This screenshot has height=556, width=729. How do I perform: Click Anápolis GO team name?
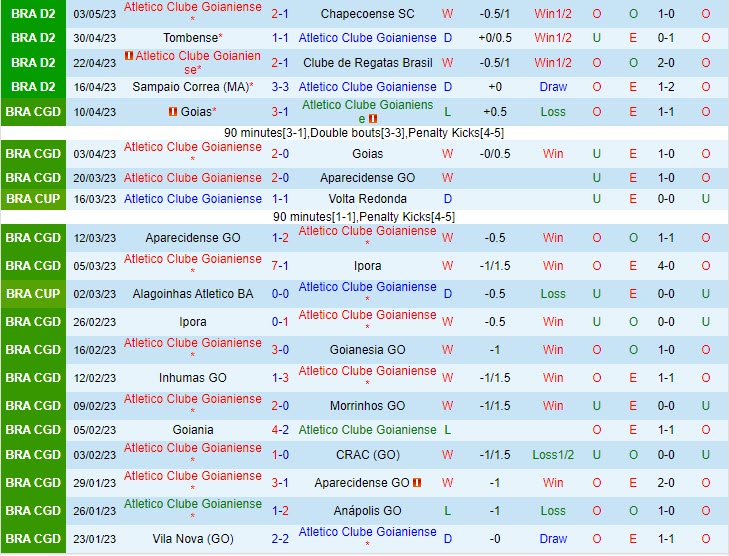coord(367,511)
